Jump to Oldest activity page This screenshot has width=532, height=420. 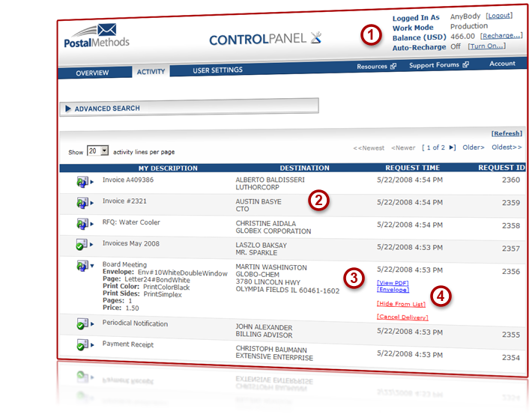point(507,147)
